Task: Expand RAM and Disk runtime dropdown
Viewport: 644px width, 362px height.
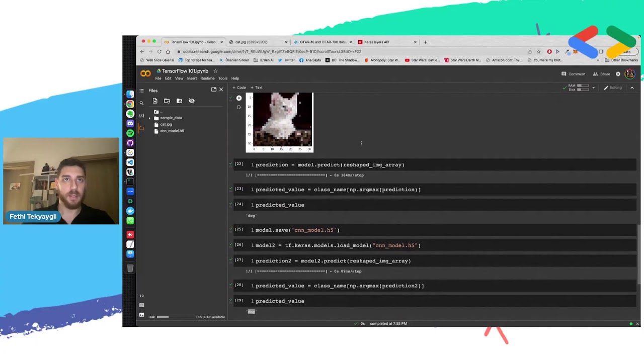Action: click(x=593, y=87)
